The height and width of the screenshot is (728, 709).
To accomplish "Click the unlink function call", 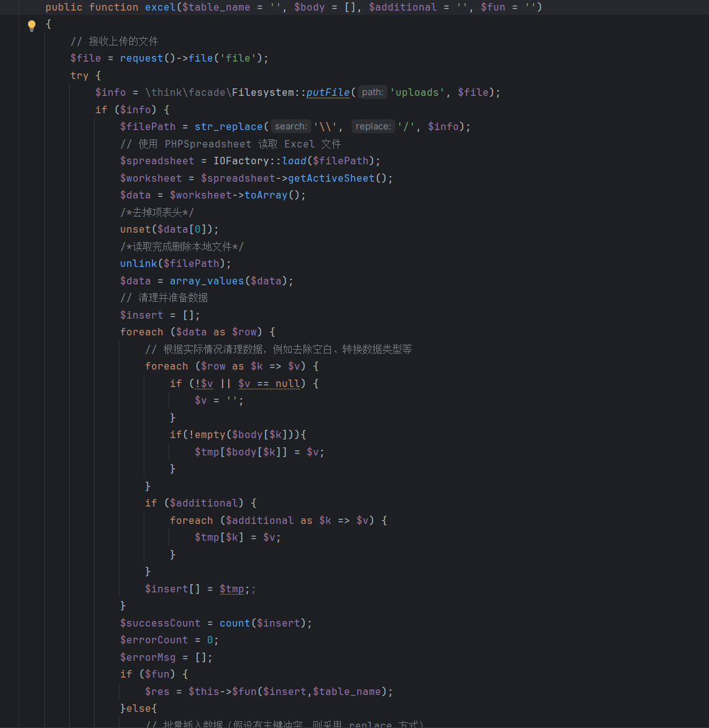I will pos(138,263).
